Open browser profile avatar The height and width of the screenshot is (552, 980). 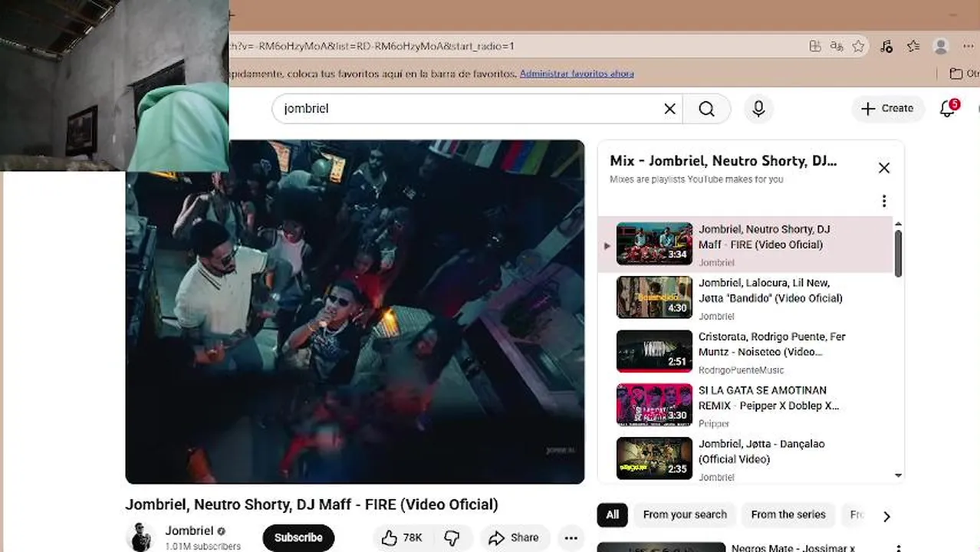pos(941,47)
